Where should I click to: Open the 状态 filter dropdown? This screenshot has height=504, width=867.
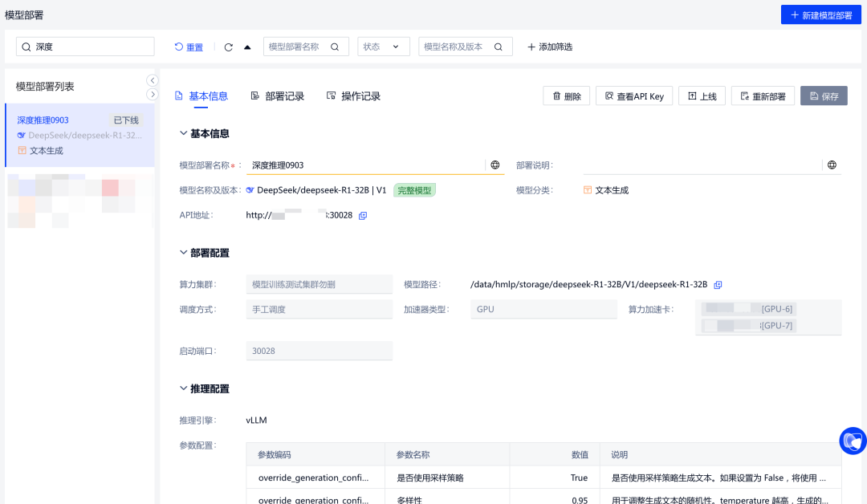point(383,47)
